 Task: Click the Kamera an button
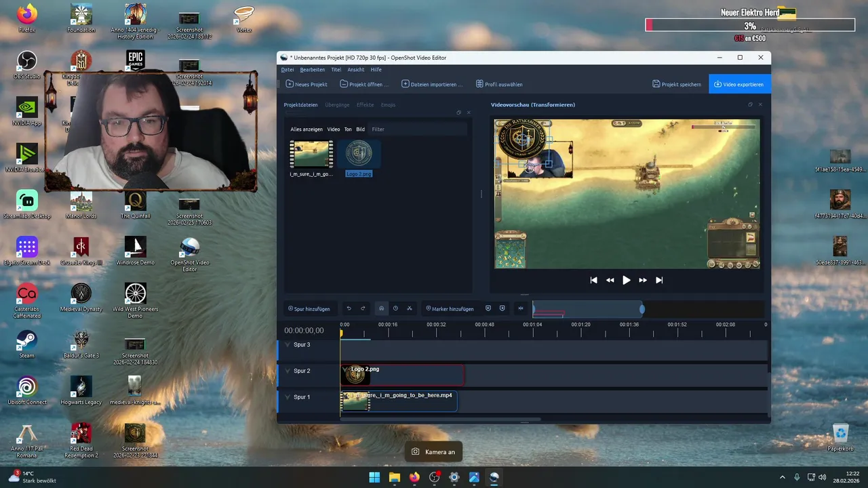click(433, 451)
